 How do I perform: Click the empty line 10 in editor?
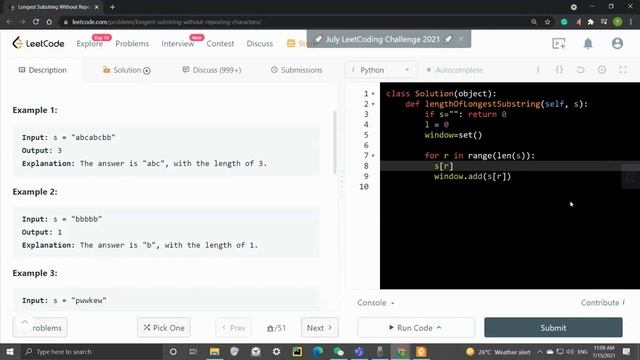[510, 187]
